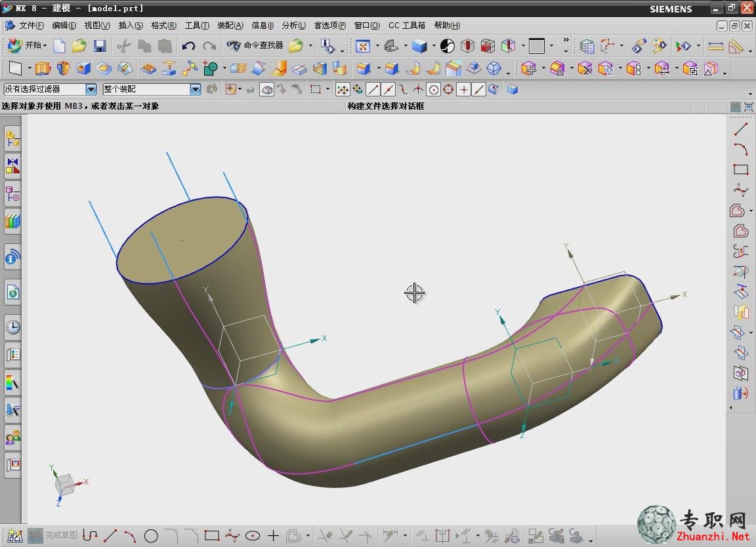Expand the Unite boolean dropdown arrow

tap(224, 69)
